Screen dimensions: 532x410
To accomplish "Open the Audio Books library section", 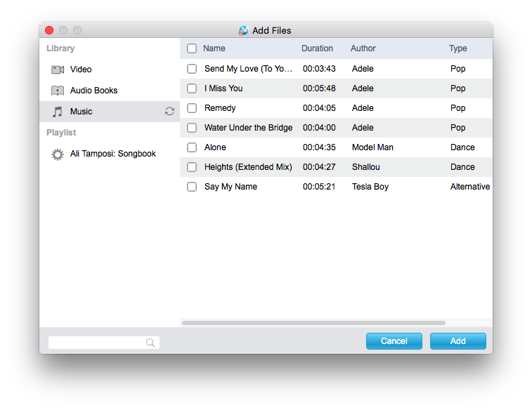I will (93, 91).
